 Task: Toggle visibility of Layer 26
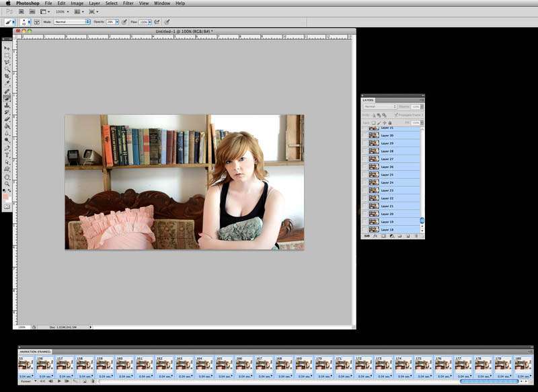364,167
